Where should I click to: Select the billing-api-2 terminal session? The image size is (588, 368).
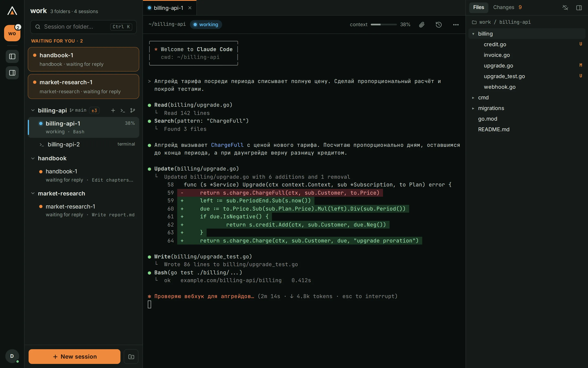[83, 144]
